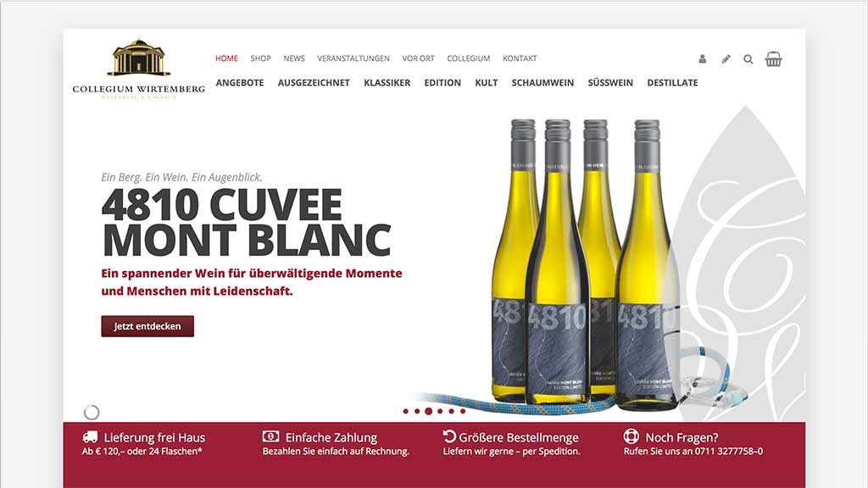868x488 pixels.
Task: Open the shopping basket icon
Action: tap(773, 58)
